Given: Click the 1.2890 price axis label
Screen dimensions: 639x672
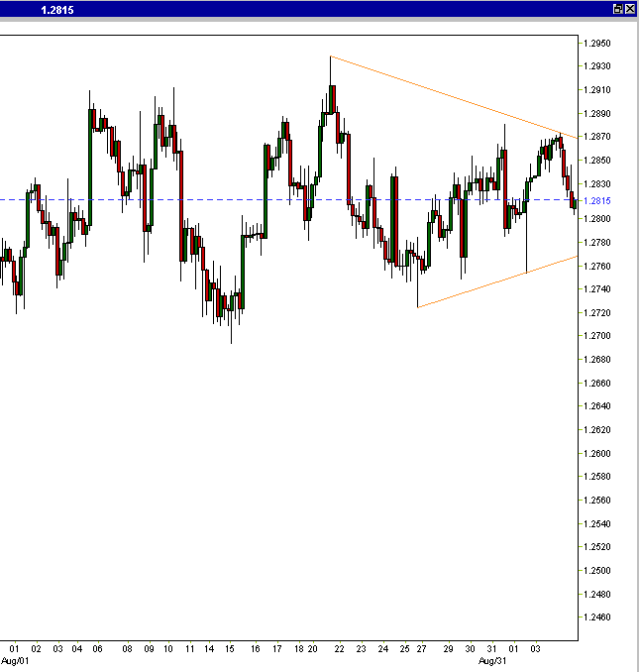Looking at the screenshot, I should point(597,114).
